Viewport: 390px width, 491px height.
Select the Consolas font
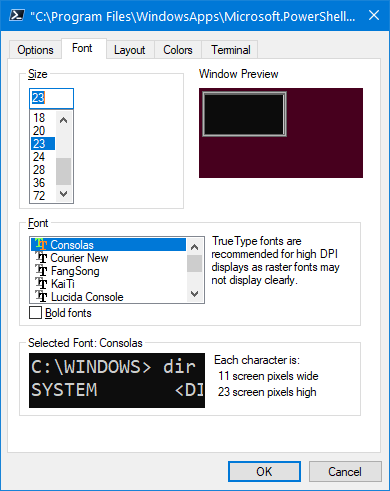[x=108, y=245]
